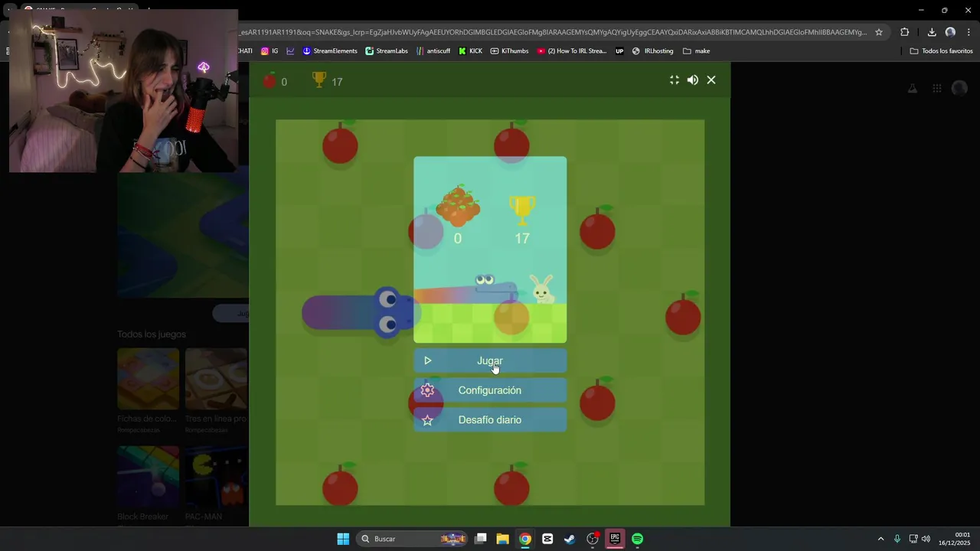
Task: Click the play triangle icon beside Jugar
Action: point(428,360)
